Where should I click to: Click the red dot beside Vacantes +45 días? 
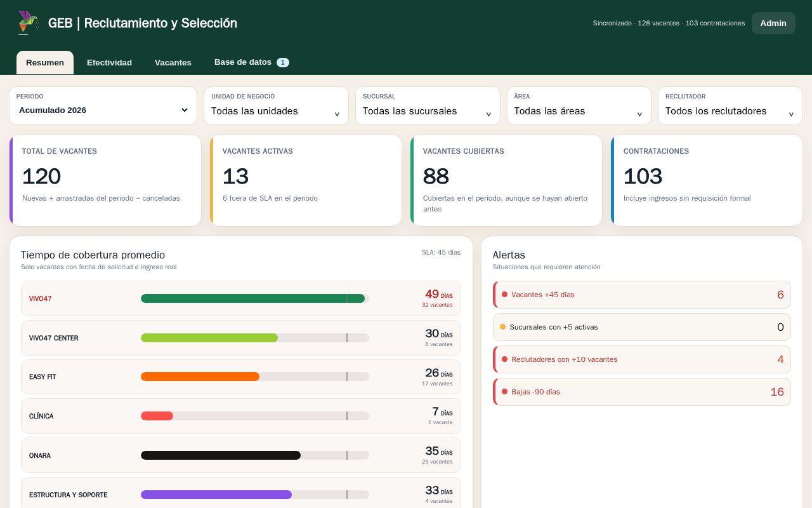coord(504,295)
